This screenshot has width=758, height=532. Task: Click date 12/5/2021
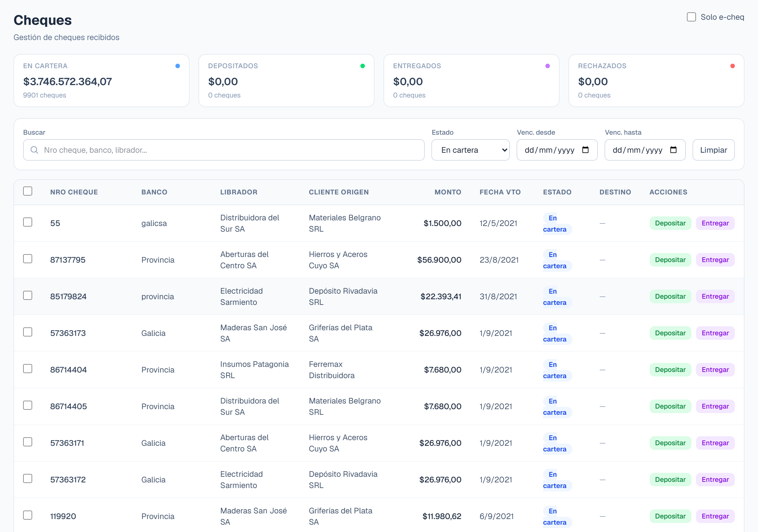click(498, 223)
